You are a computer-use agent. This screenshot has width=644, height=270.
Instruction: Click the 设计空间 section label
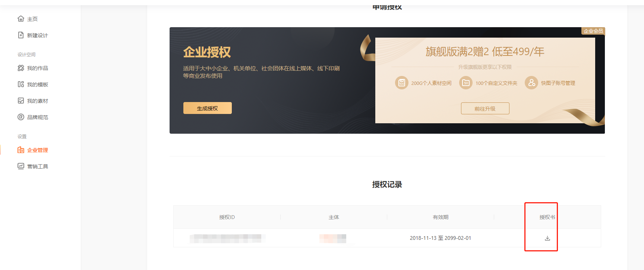[x=26, y=54]
